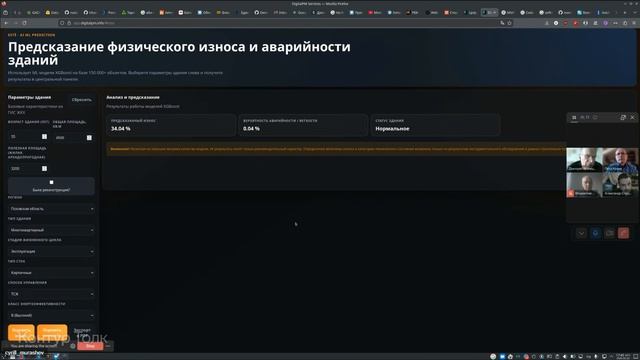This screenshot has width=640, height=360.
Task: Toggle the 'Была реконструкция?' checkbox
Action: click(x=51, y=182)
